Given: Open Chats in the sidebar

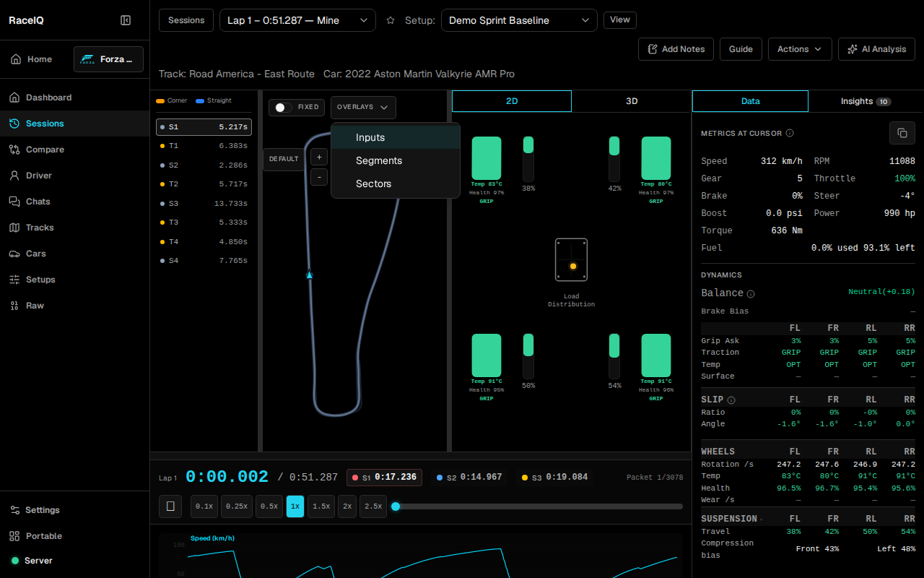Looking at the screenshot, I should pos(75,202).
